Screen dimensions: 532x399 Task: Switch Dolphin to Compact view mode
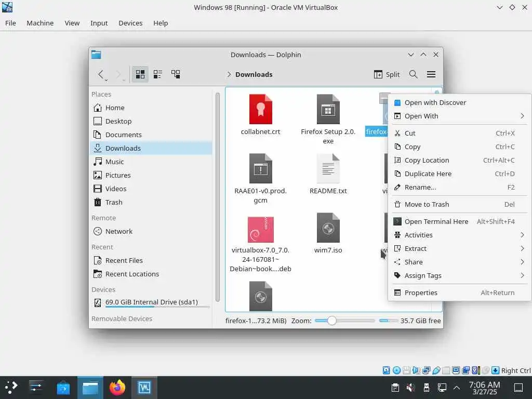(158, 74)
